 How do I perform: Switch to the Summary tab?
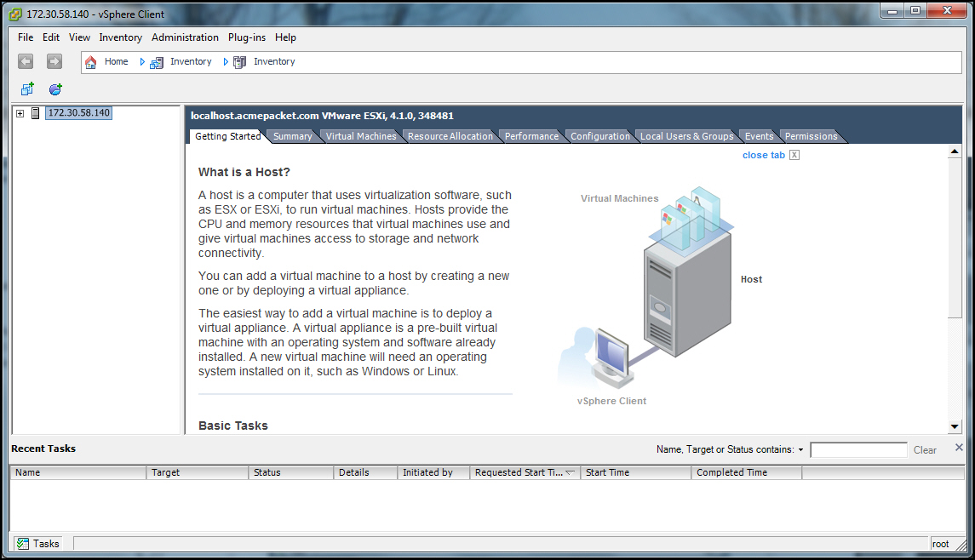pos(292,136)
